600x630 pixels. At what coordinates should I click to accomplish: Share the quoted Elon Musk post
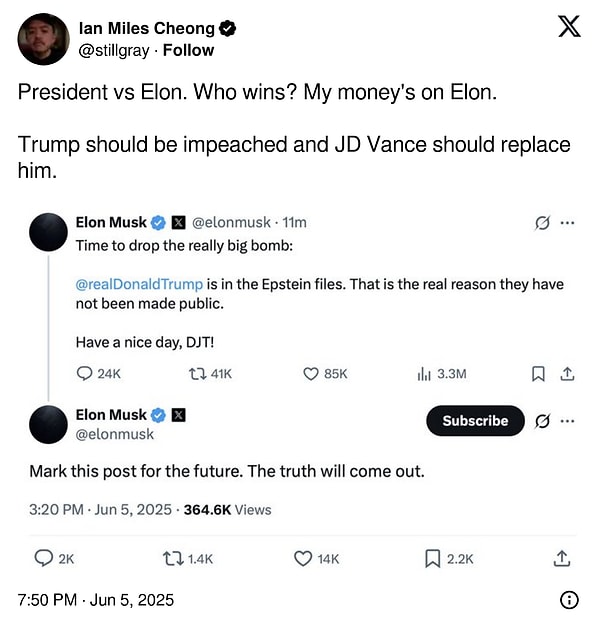tap(567, 373)
